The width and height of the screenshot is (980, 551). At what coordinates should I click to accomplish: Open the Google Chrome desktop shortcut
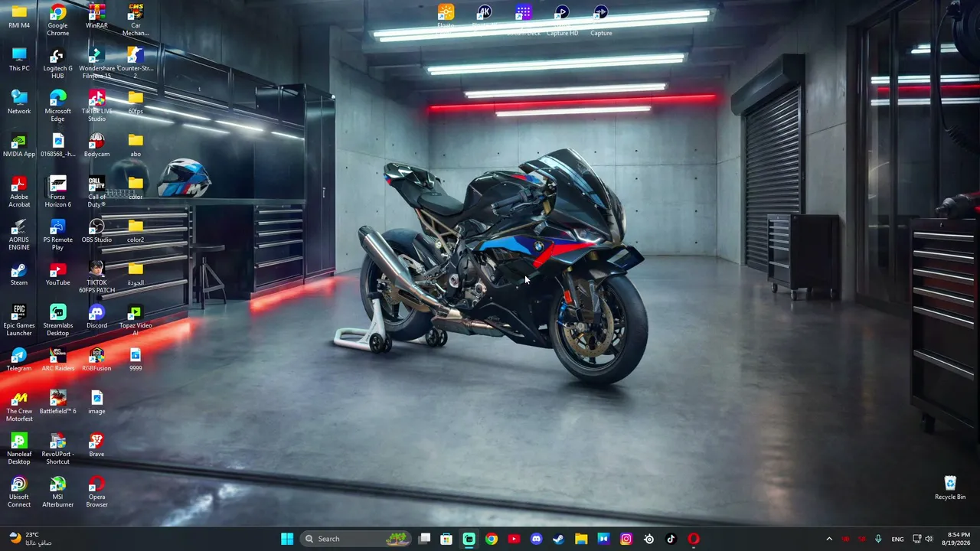click(x=57, y=20)
